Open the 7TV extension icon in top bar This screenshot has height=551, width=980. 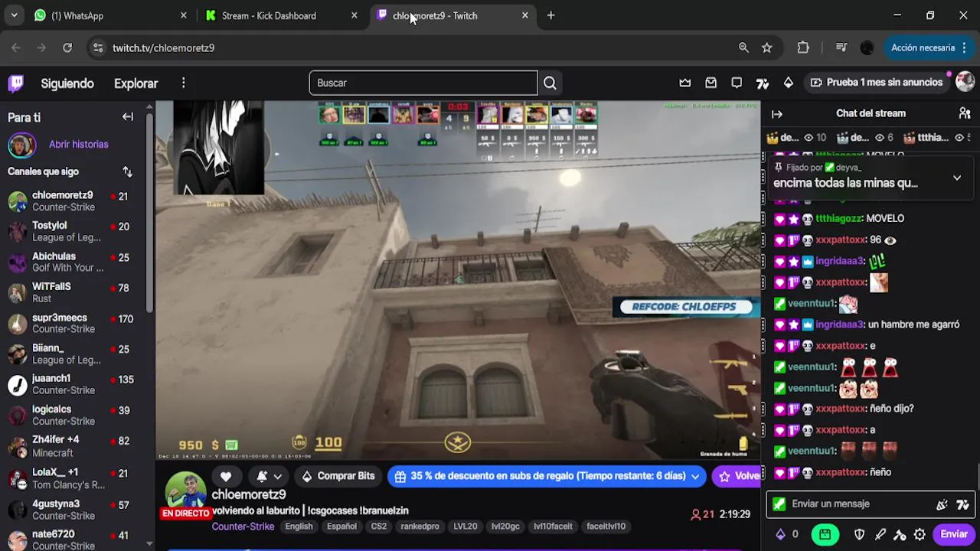pyautogui.click(x=763, y=83)
